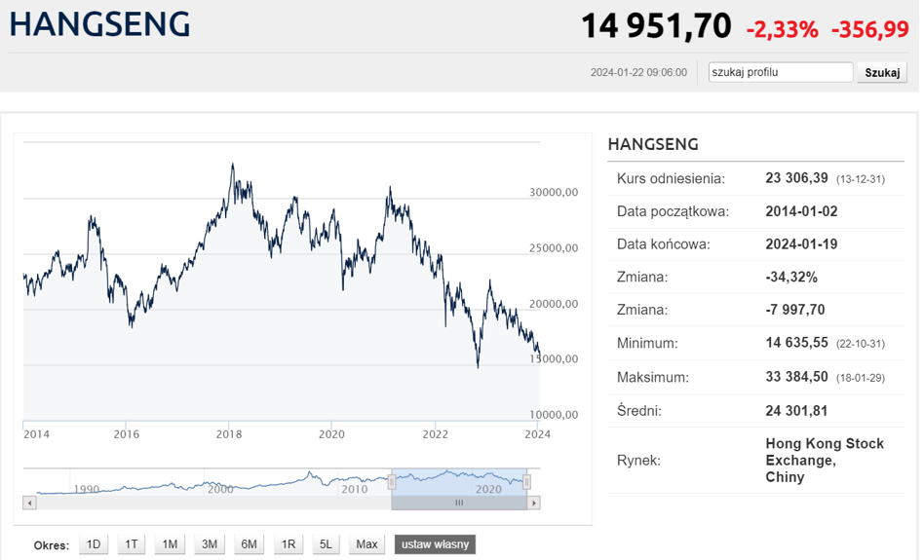This screenshot has height=560, width=924.
Task: Click the 20000,00 axis label
Action: [x=554, y=304]
